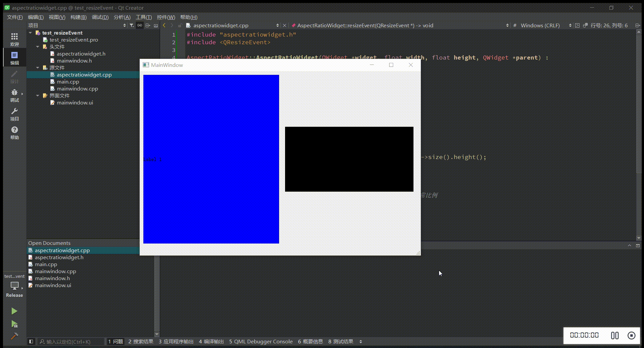This screenshot has width=644, height=348.
Task: Toggle the left sidebar visibility
Action: tap(31, 341)
